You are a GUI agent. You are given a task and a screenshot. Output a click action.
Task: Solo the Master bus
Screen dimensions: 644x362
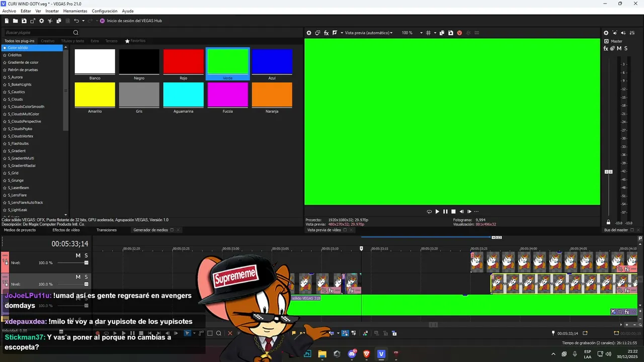[626, 48]
